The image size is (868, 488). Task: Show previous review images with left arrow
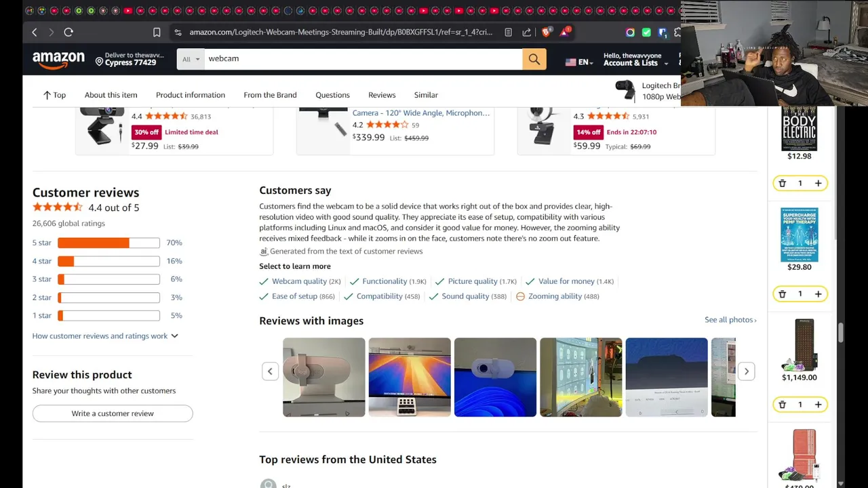(270, 371)
